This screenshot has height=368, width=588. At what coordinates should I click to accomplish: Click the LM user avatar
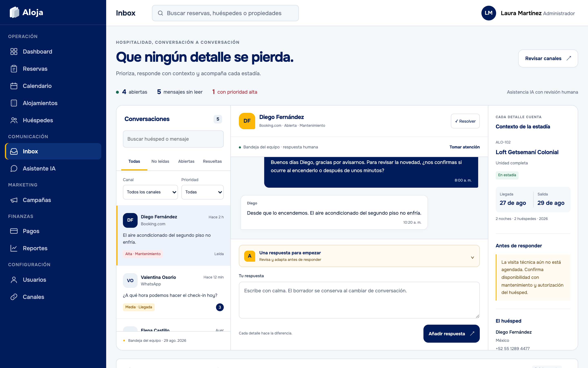pyautogui.click(x=489, y=13)
